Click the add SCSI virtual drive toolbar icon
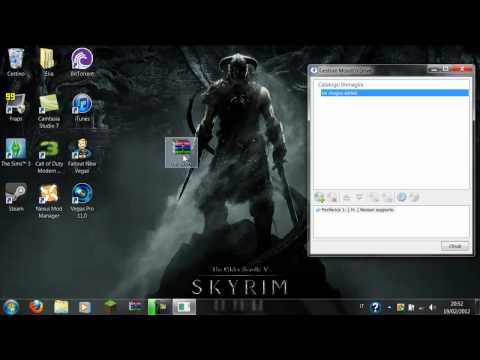 [387, 197]
